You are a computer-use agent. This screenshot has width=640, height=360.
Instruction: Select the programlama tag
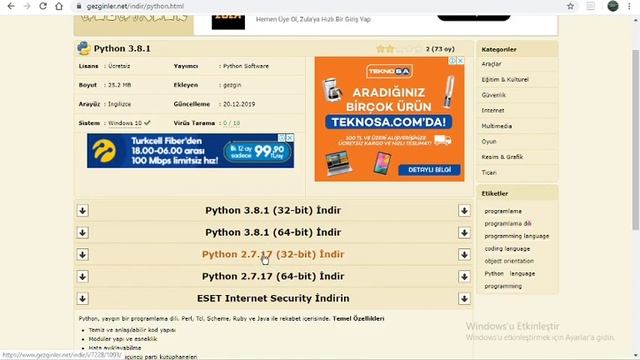[503, 211]
